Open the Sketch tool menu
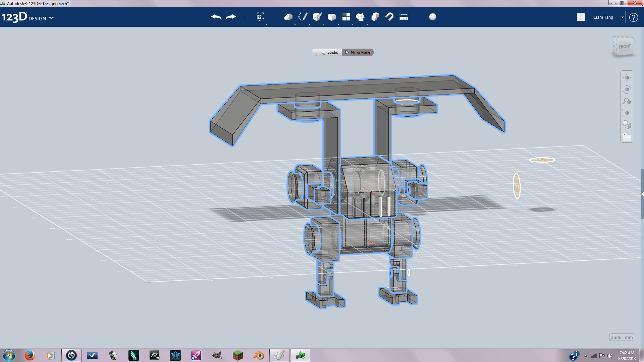This screenshot has height=362, width=644. click(303, 17)
